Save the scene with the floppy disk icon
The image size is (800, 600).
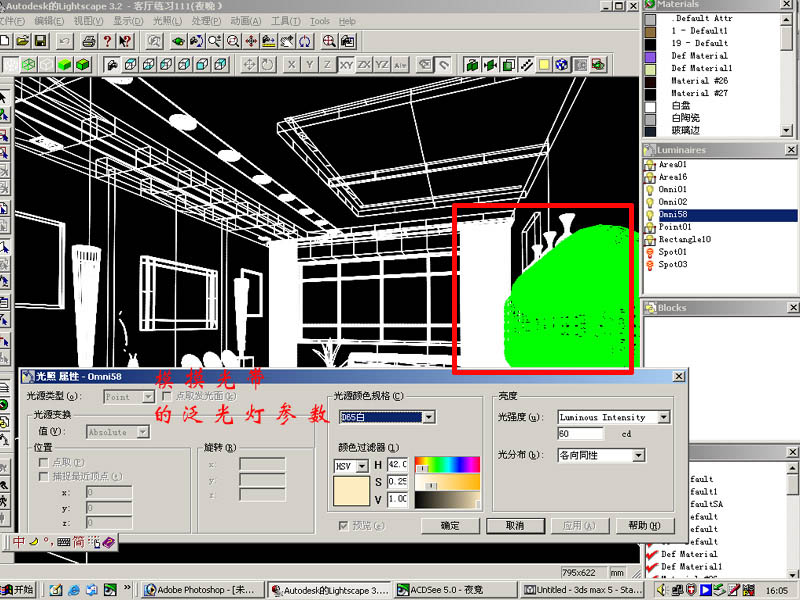(x=40, y=41)
